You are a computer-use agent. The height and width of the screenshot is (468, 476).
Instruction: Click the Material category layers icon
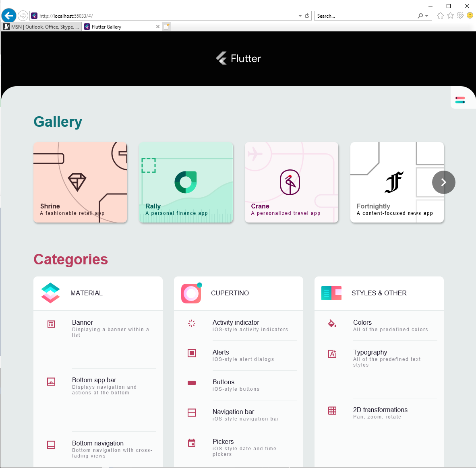50,293
